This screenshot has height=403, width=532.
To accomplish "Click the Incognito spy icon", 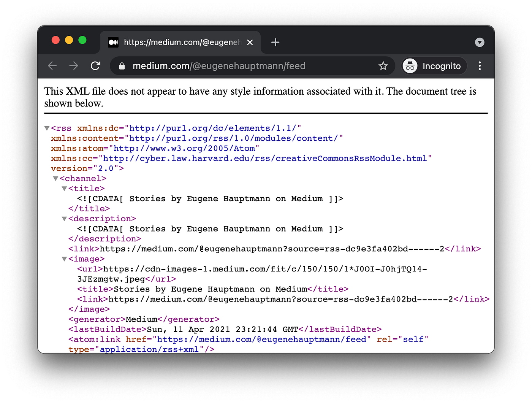I will point(410,66).
